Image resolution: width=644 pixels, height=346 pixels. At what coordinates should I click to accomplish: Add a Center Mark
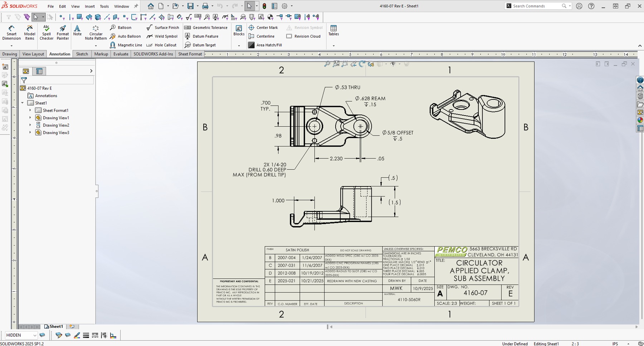(x=263, y=28)
